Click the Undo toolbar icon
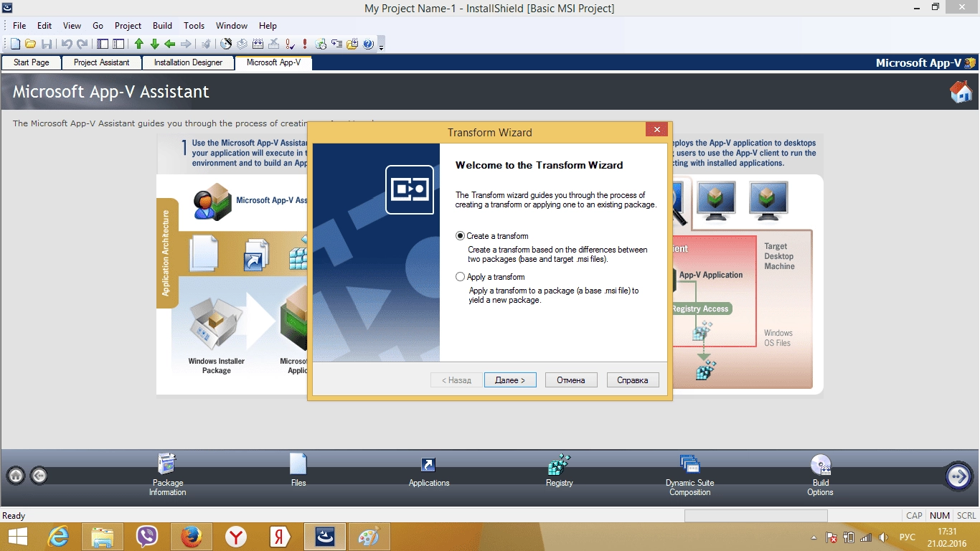This screenshot has height=551, width=980. tap(67, 44)
